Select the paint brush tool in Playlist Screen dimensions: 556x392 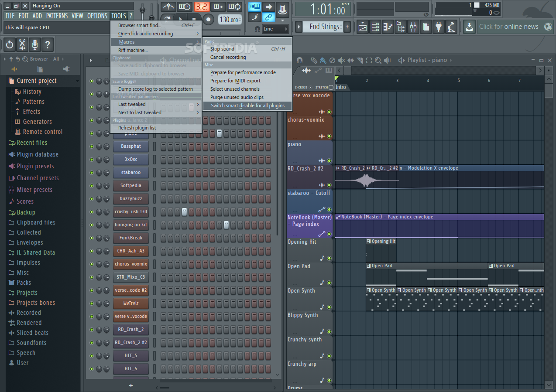point(323,60)
